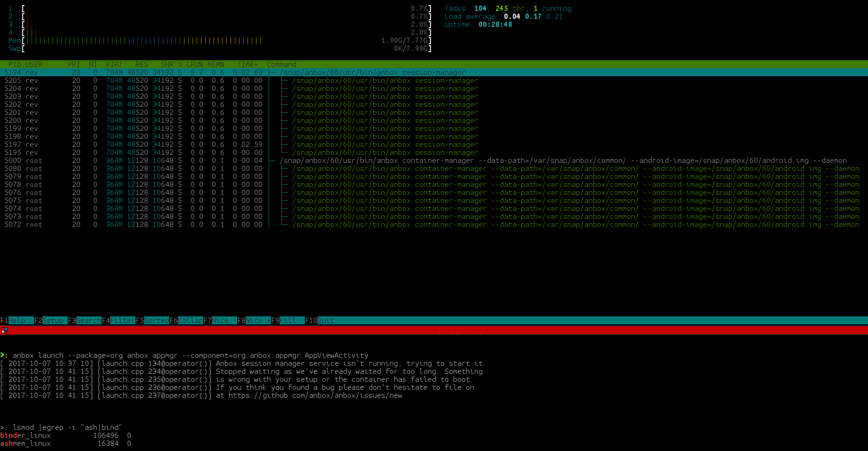
Task: Lower priority using F7 Nice -
Action: point(220,321)
